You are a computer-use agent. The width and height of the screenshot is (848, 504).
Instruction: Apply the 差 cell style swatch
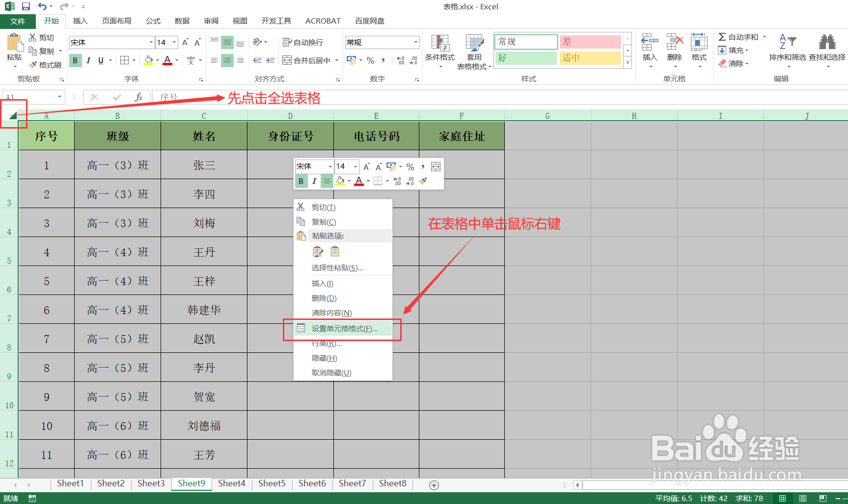[x=590, y=42]
